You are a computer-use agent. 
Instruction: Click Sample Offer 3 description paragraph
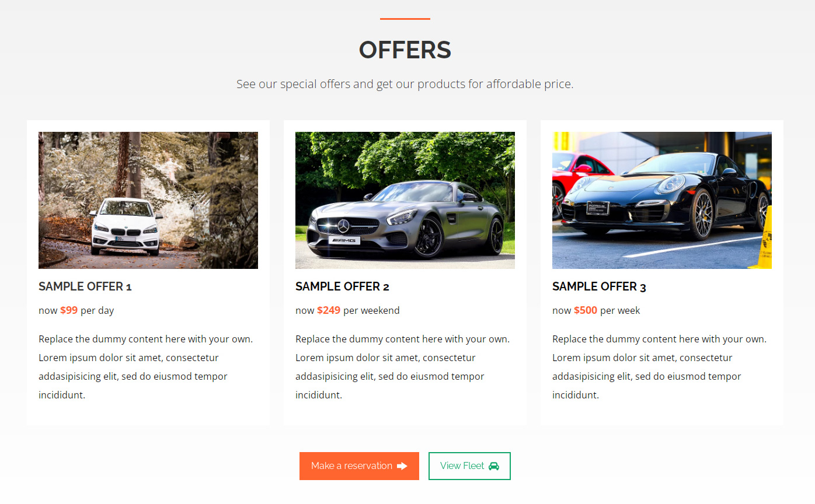pyautogui.click(x=660, y=367)
